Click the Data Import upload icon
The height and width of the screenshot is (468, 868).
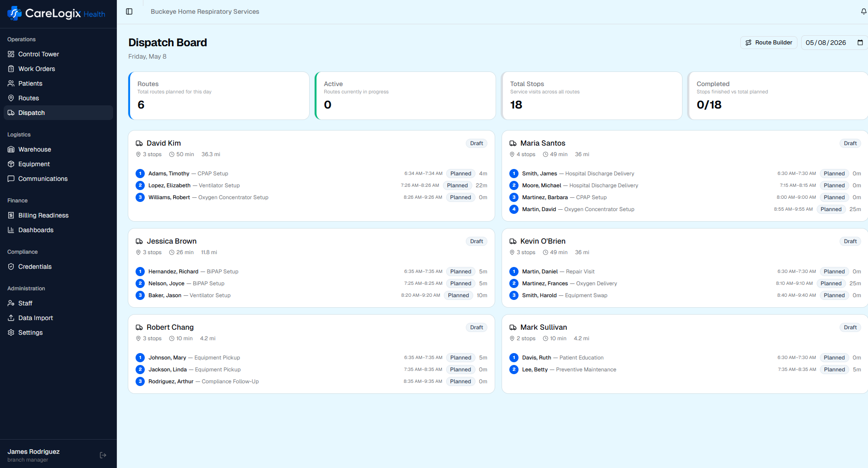[x=11, y=318]
